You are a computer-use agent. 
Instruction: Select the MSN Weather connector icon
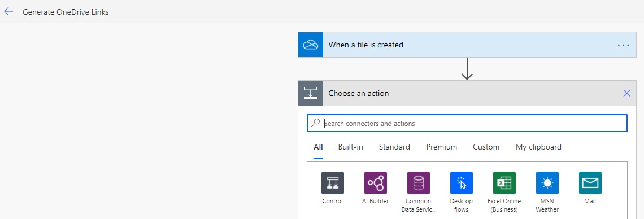[547, 183]
